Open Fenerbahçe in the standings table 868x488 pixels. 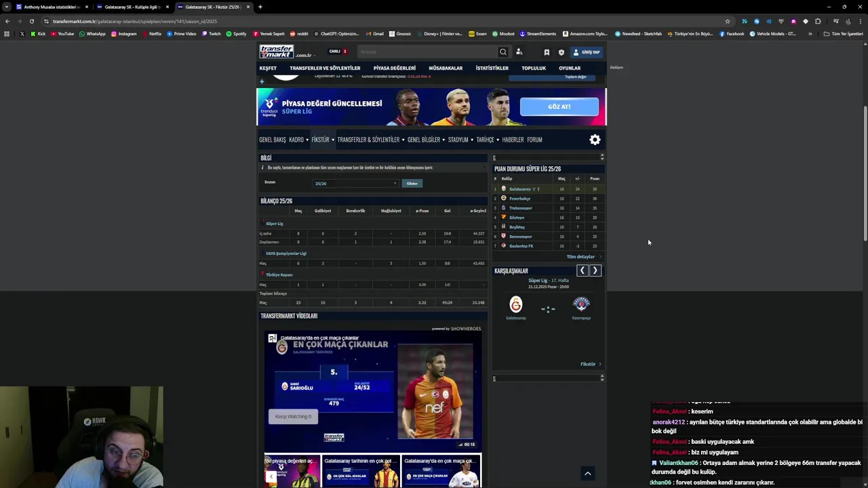(520, 199)
